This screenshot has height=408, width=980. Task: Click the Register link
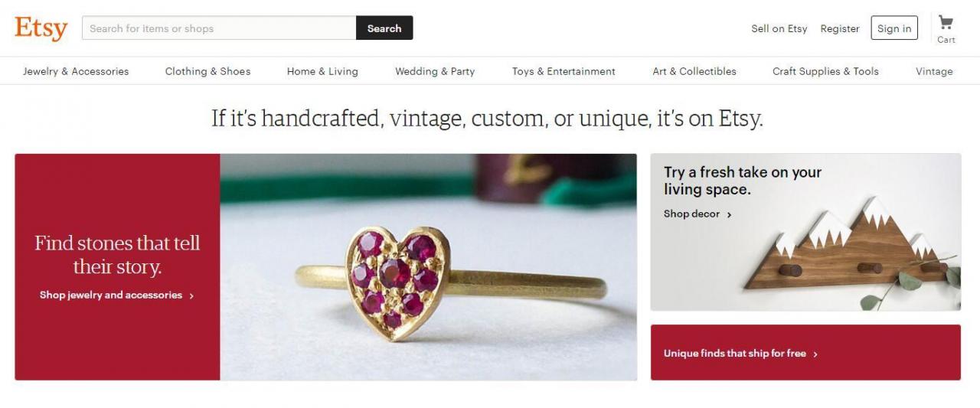840,28
